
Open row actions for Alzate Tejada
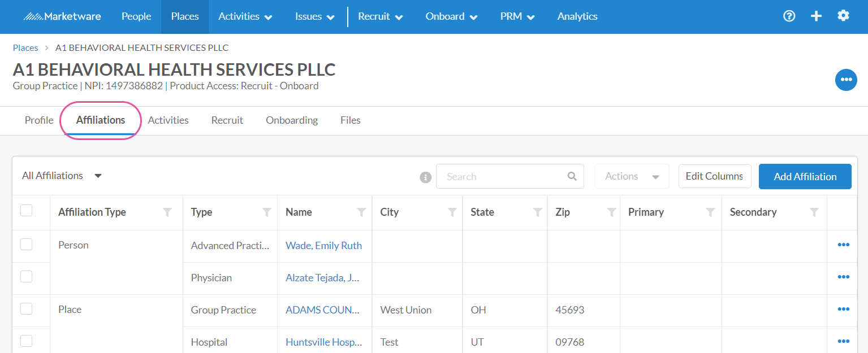point(843,277)
